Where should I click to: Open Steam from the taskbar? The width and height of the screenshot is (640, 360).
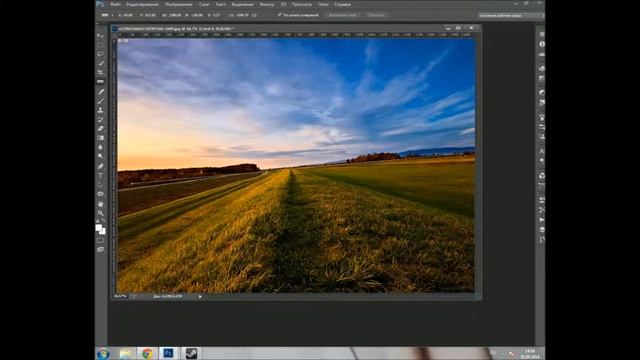coord(191,353)
